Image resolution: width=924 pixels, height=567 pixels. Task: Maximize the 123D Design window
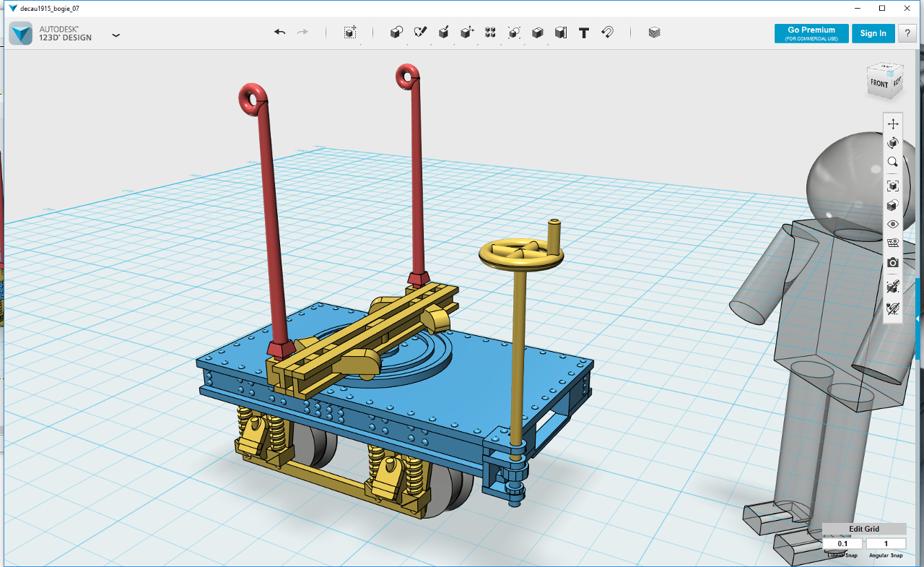point(882,8)
